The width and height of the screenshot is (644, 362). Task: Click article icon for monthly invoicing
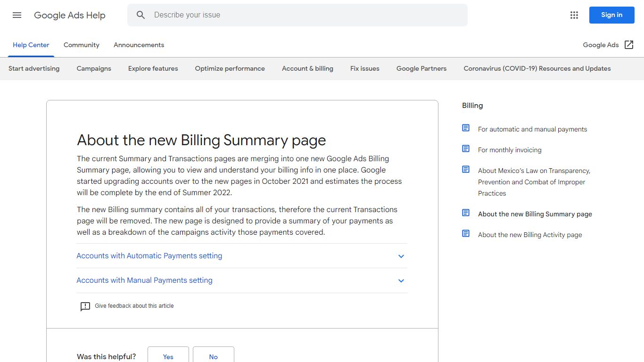click(x=466, y=149)
